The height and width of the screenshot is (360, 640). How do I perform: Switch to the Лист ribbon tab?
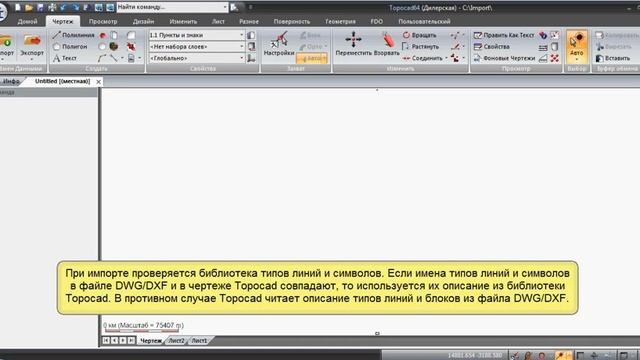point(218,21)
